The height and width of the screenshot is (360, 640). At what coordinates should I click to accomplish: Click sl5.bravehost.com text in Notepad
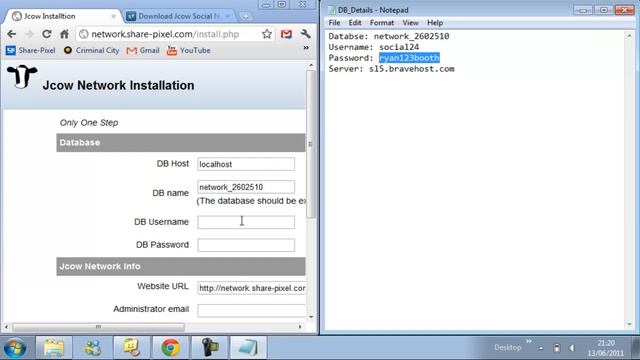411,69
